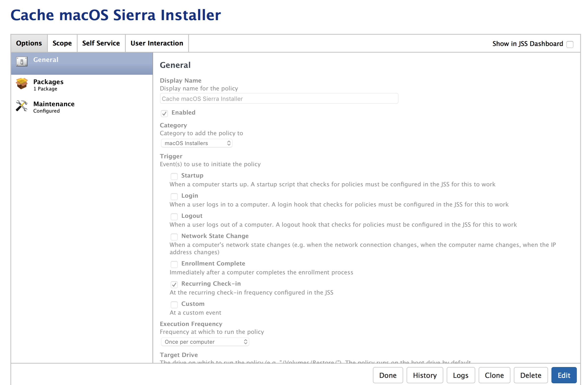588x385 pixels.
Task: Click the page title Cache macOS Sierra Installer
Action: click(x=116, y=15)
